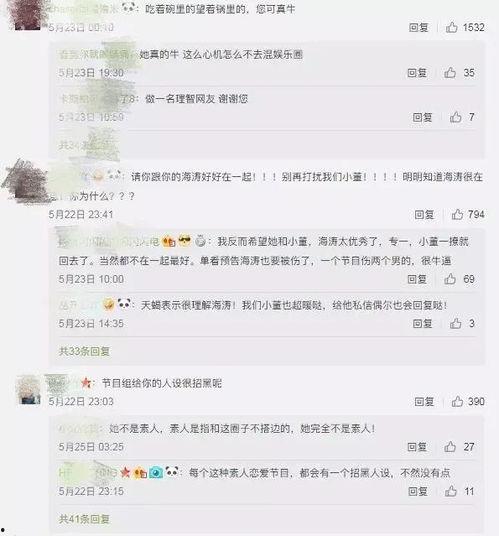Like the reply showing 7 likes
This screenshot has width=499, height=536.
tap(455, 117)
